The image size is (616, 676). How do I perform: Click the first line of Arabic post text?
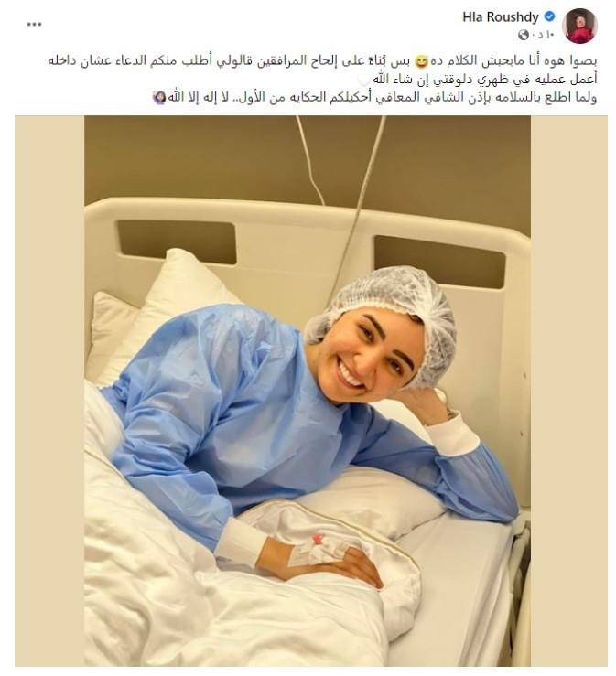coord(322,61)
